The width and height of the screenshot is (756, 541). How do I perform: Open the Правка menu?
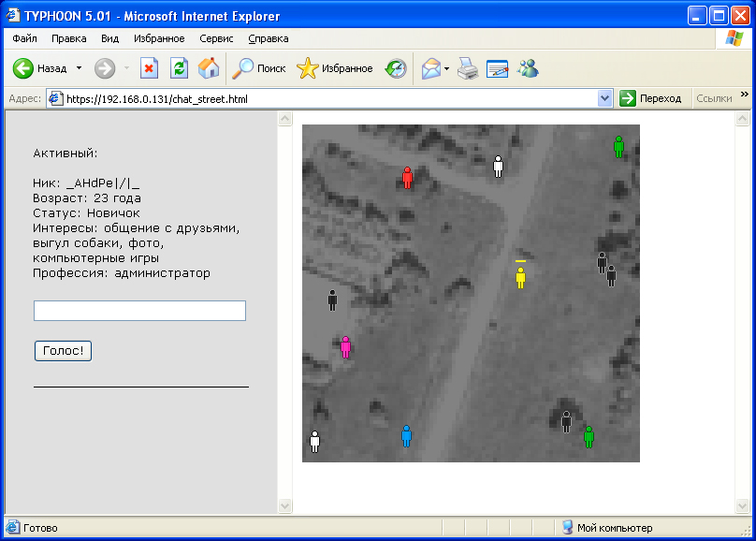[x=69, y=38]
